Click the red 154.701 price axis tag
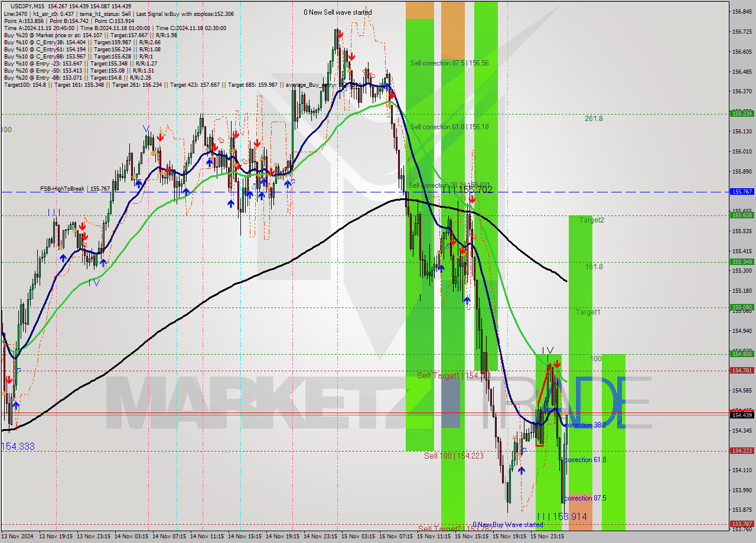756x543 pixels. tap(742, 370)
